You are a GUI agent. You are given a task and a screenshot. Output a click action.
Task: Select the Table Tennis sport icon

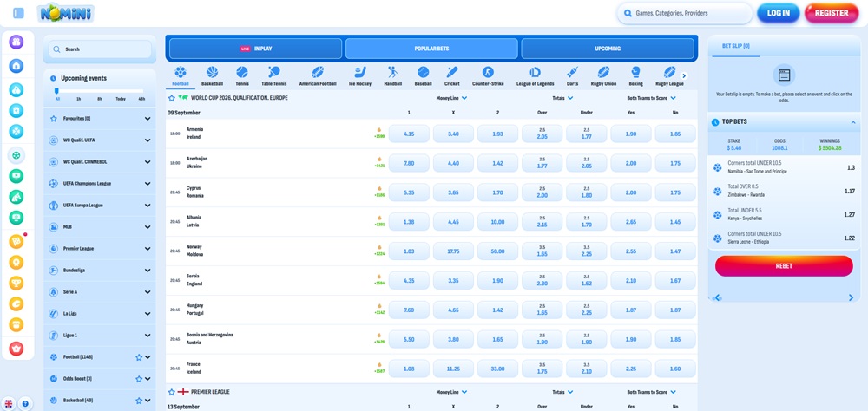[273, 73]
